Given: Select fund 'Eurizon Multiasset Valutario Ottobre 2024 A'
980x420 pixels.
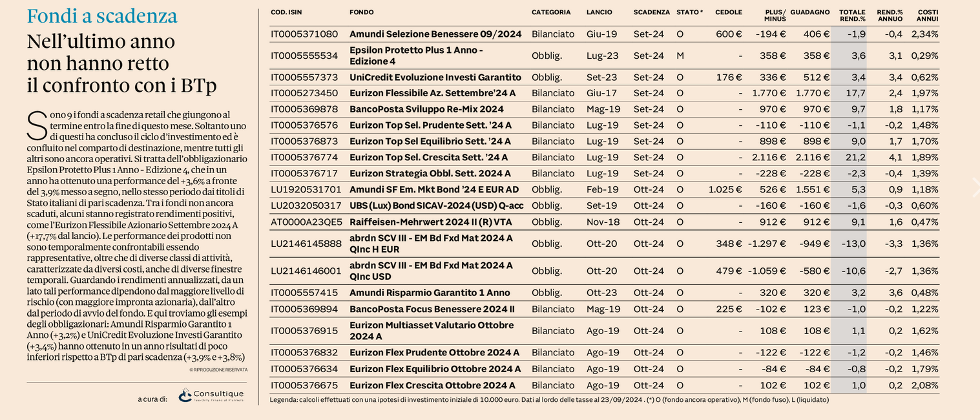Looking at the screenshot, I should tap(432, 331).
